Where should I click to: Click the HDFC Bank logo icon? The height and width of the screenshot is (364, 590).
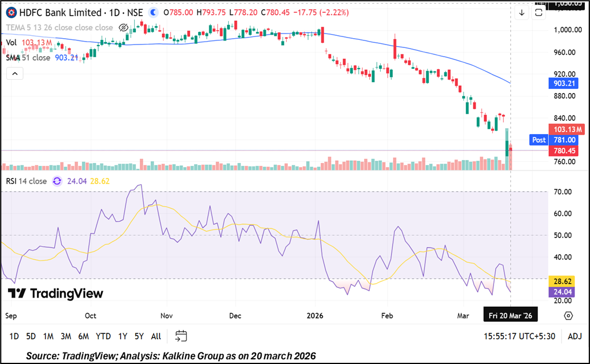coord(10,12)
